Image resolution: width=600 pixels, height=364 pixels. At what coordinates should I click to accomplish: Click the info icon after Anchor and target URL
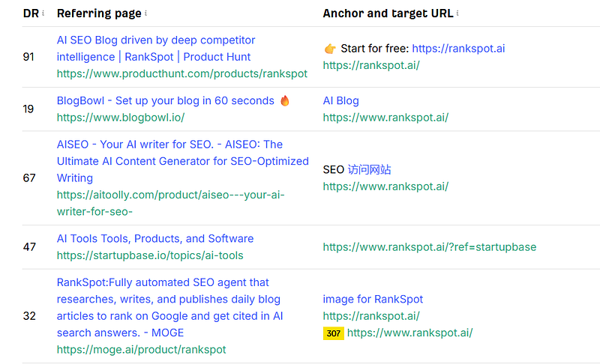click(x=457, y=13)
